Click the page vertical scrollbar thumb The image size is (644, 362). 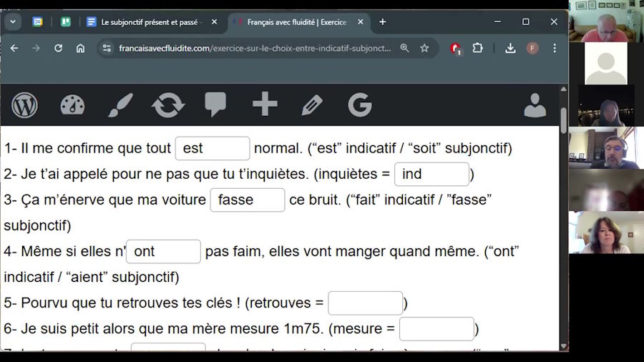click(563, 118)
